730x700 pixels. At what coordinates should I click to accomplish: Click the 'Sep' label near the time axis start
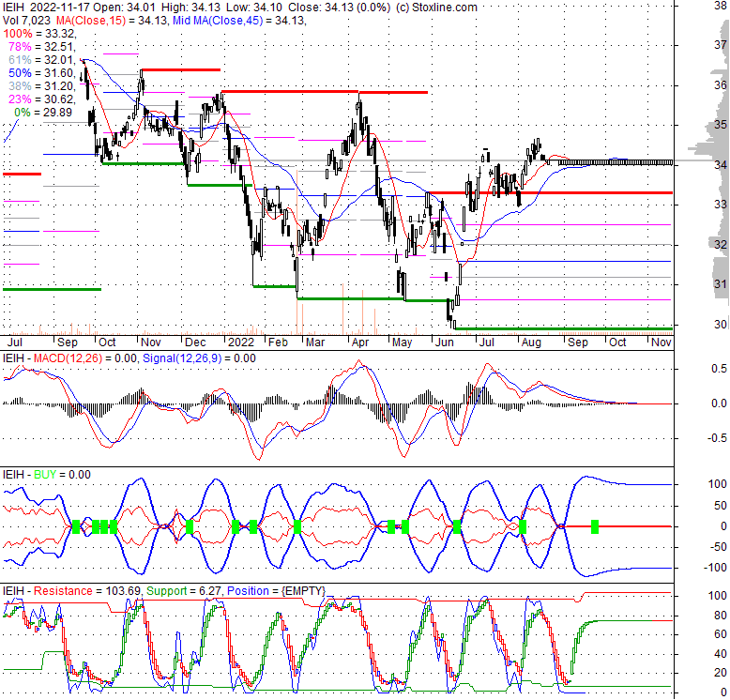(67, 342)
